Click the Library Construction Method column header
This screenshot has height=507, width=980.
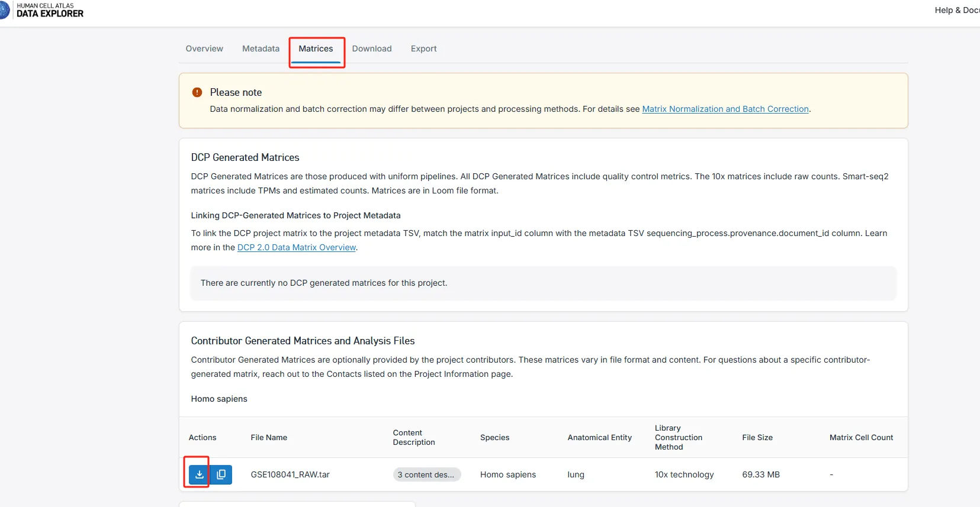pos(679,438)
